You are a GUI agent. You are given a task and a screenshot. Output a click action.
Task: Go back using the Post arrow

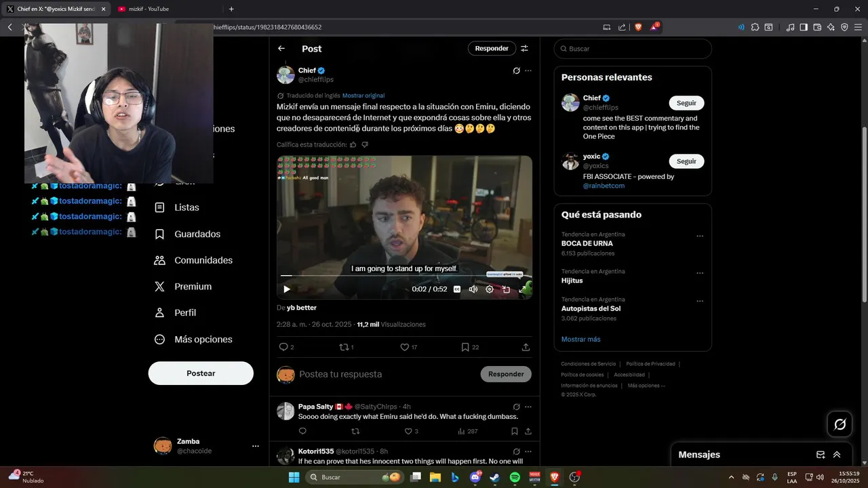281,49
